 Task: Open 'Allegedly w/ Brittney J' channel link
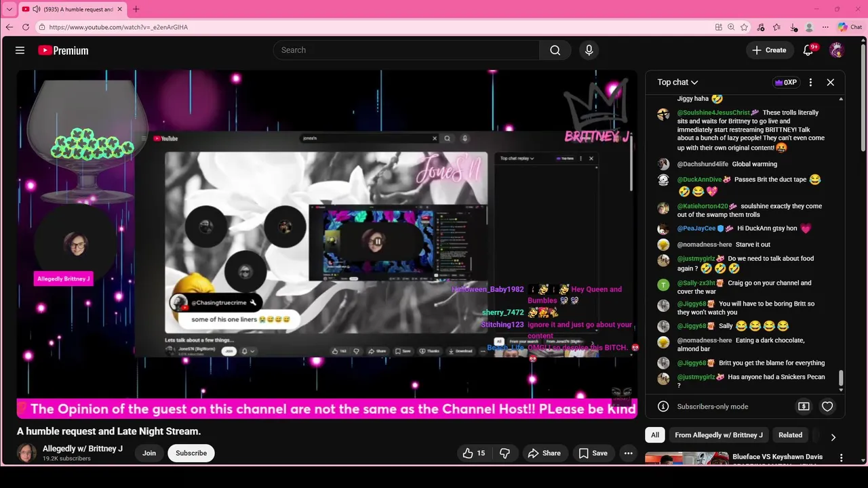point(83,449)
